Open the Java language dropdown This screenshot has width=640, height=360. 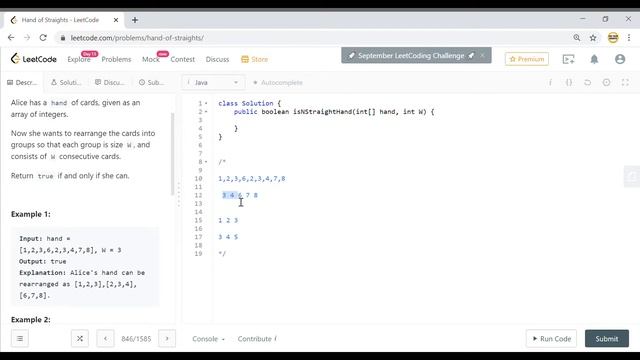[x=213, y=82]
